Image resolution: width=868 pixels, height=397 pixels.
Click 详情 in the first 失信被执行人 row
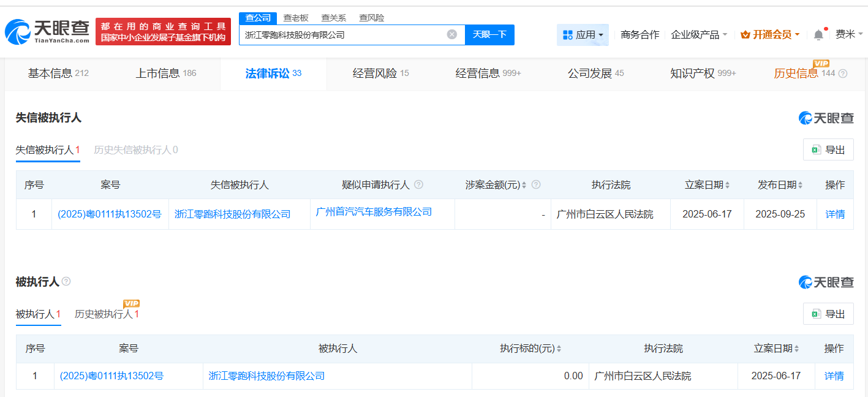835,213
